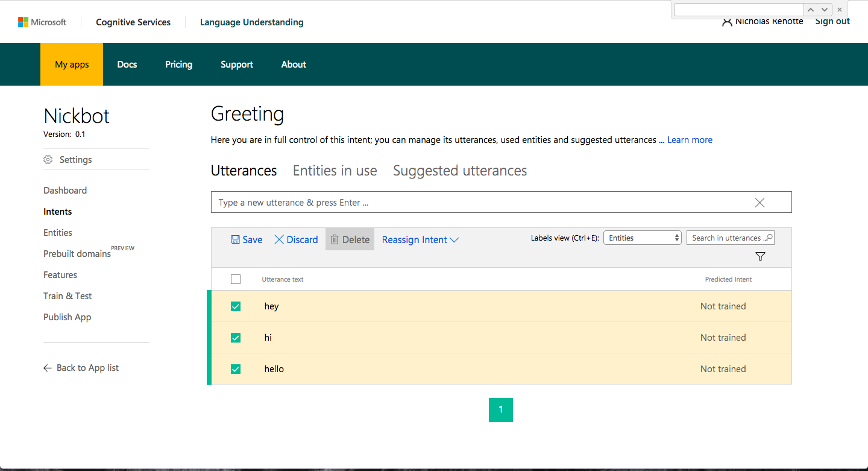Image resolution: width=868 pixels, height=471 pixels.
Task: Go to previous find result arrow
Action: [x=811, y=10]
